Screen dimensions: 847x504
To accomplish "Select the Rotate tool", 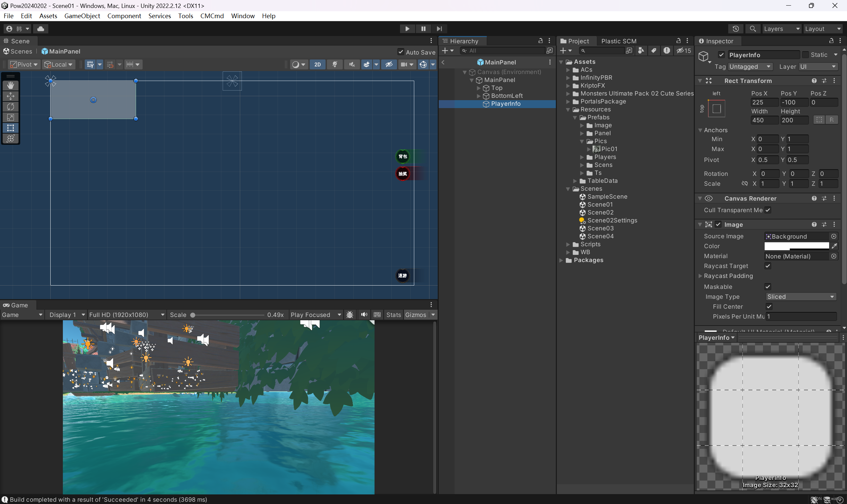I will [x=11, y=107].
